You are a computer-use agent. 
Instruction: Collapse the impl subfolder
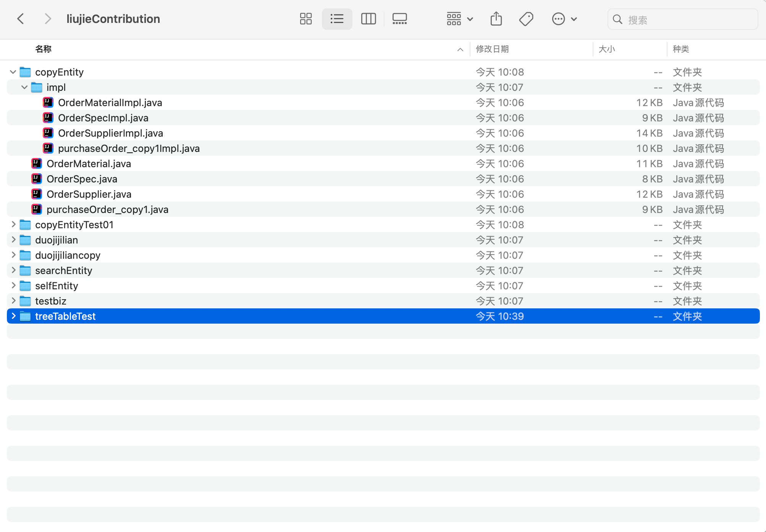pos(24,87)
